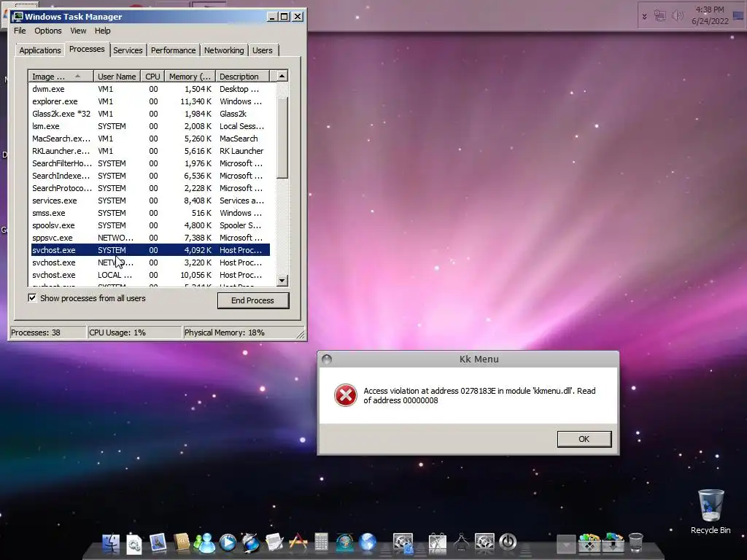Open the Finder icon in the dock

[111, 542]
